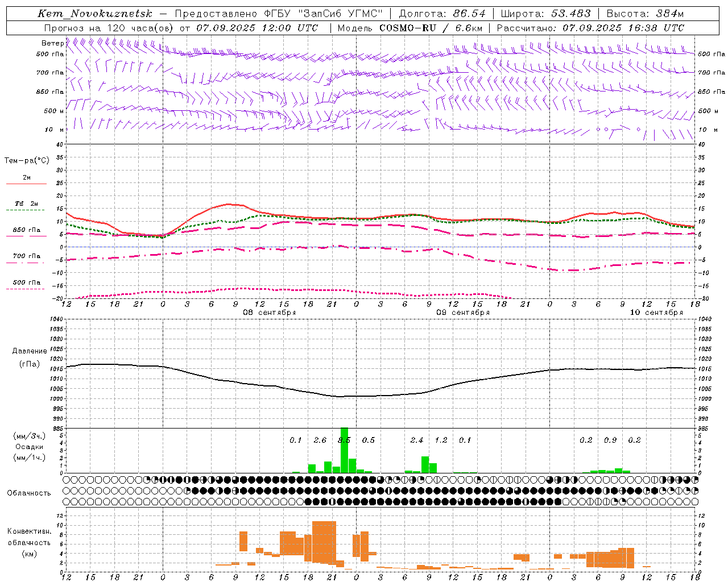Click the forecast start time 07.09.2025 12:00 UTC
728x582 pixels.
(257, 28)
